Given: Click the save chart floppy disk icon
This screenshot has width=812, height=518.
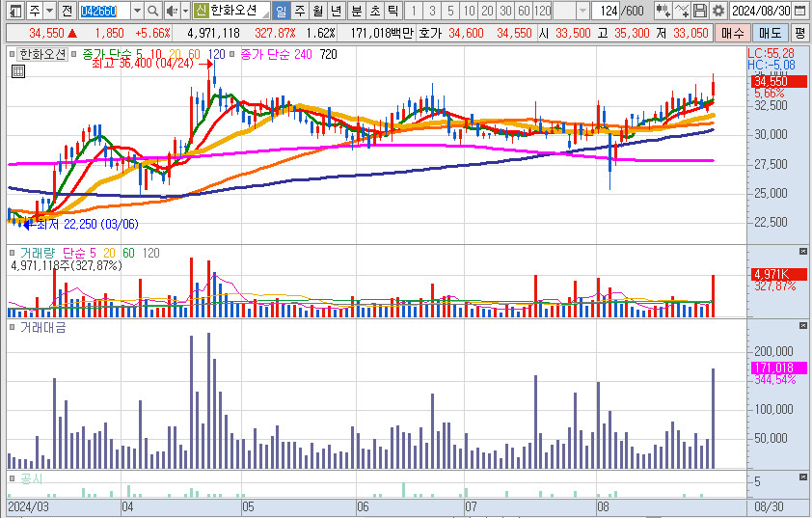Looking at the screenshot, I should click(x=700, y=11).
